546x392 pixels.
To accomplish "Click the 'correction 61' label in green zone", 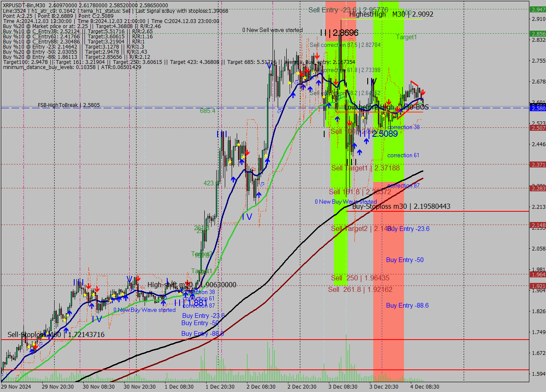I will tap(404, 156).
